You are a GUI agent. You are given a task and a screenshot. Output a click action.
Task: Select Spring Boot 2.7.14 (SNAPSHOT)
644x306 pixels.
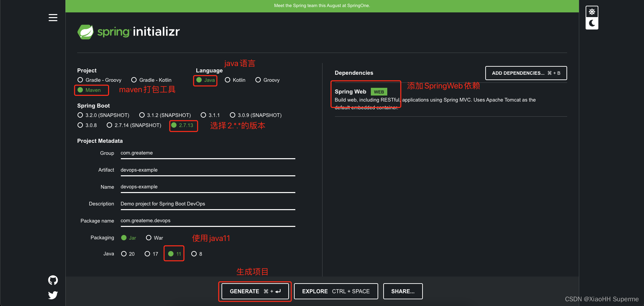pyautogui.click(x=134, y=125)
